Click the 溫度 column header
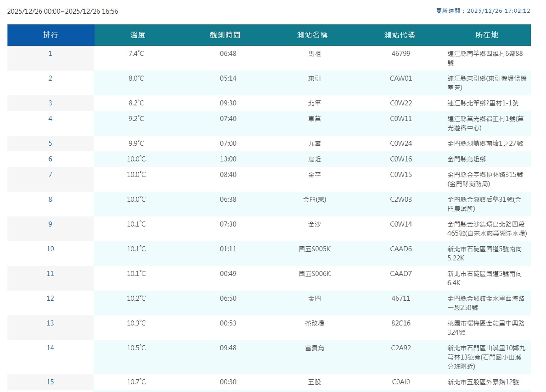The height and width of the screenshot is (392, 546). click(138, 35)
